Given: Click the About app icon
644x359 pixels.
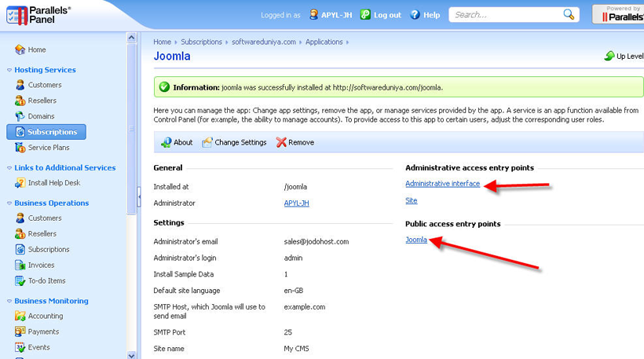Looking at the screenshot, I should tap(166, 142).
